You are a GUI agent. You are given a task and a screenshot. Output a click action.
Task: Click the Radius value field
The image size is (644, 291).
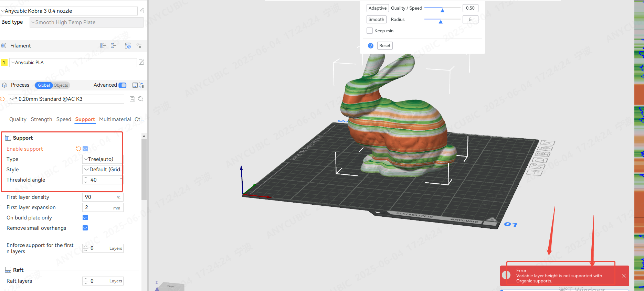point(470,20)
